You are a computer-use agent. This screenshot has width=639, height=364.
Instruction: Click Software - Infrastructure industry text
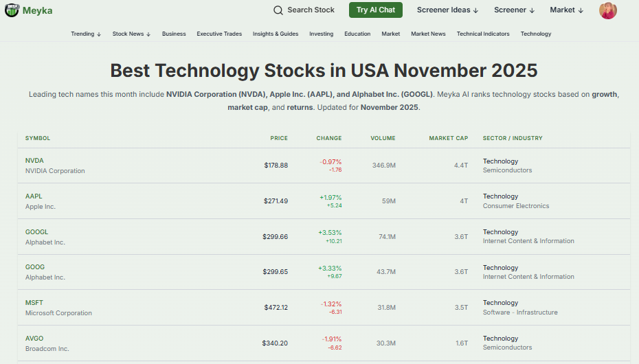520,312
